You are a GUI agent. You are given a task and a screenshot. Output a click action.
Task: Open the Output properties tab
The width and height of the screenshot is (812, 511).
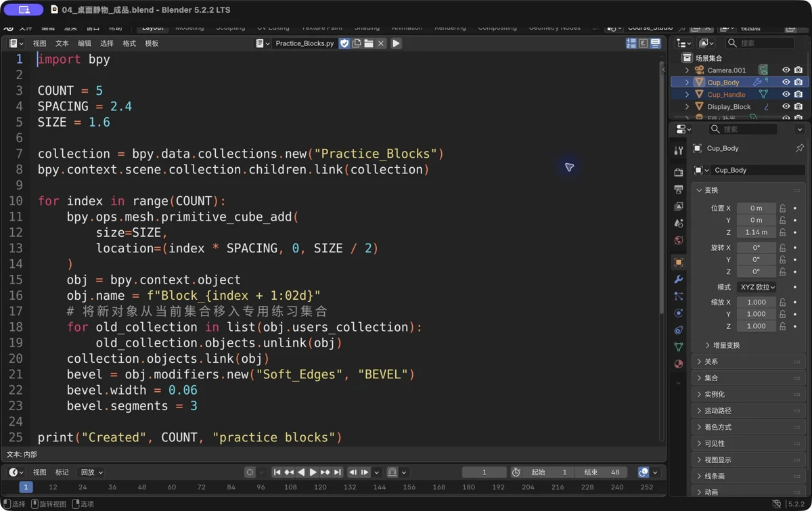(x=679, y=190)
